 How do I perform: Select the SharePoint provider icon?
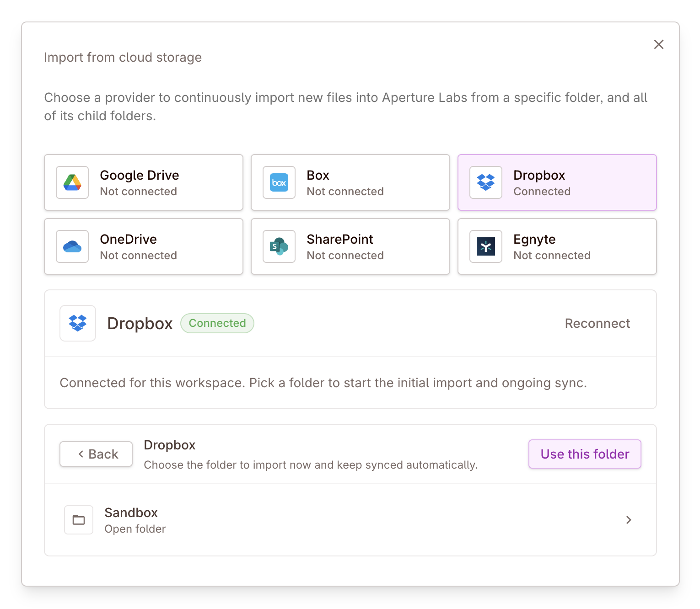coord(279,246)
